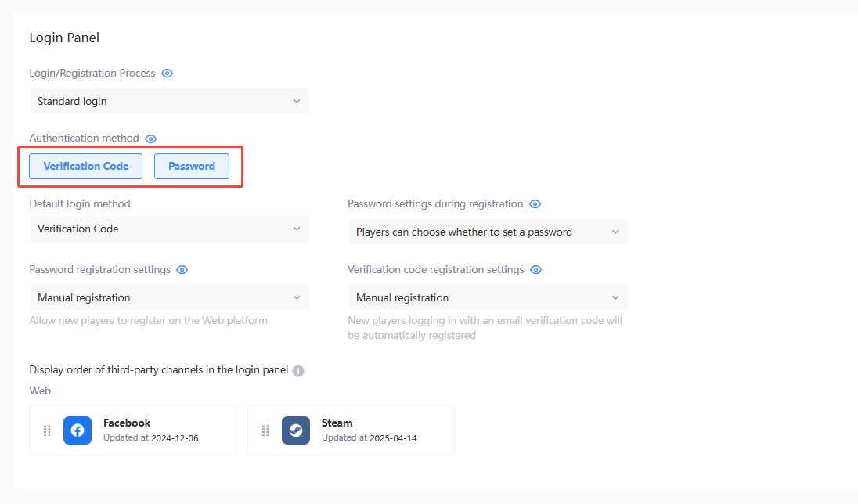Open the Default login method dropdown
The image size is (858, 504).
(169, 229)
